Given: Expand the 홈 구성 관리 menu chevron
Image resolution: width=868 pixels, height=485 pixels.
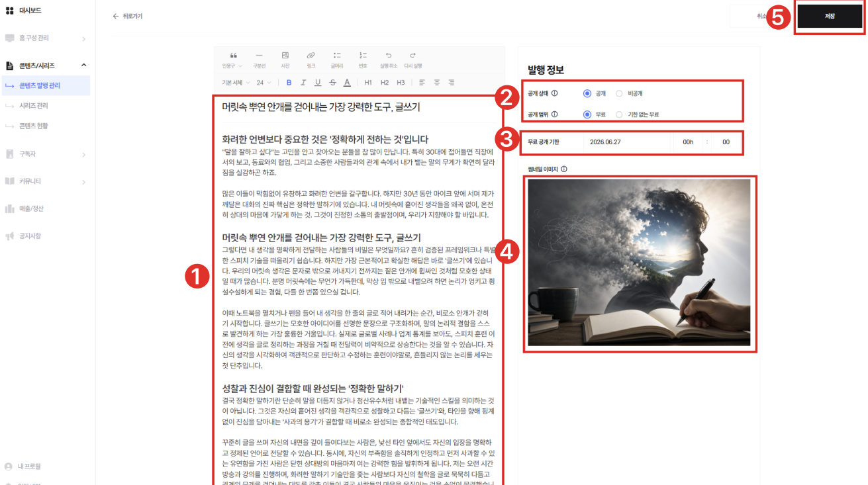Looking at the screenshot, I should tap(84, 39).
